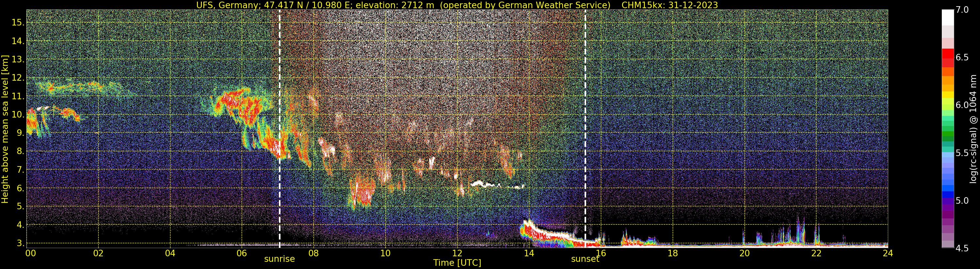980x269 pixels.
Task: Click the '11.' tick on the height axis
Action: click(18, 96)
